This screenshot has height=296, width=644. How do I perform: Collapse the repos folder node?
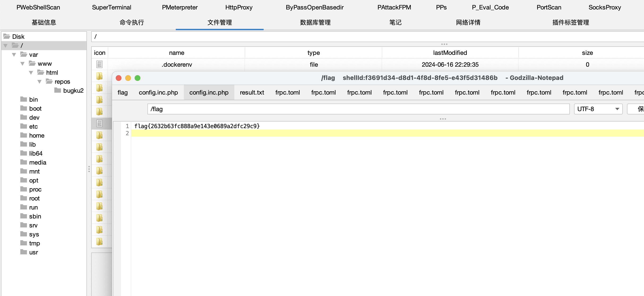[39, 82]
